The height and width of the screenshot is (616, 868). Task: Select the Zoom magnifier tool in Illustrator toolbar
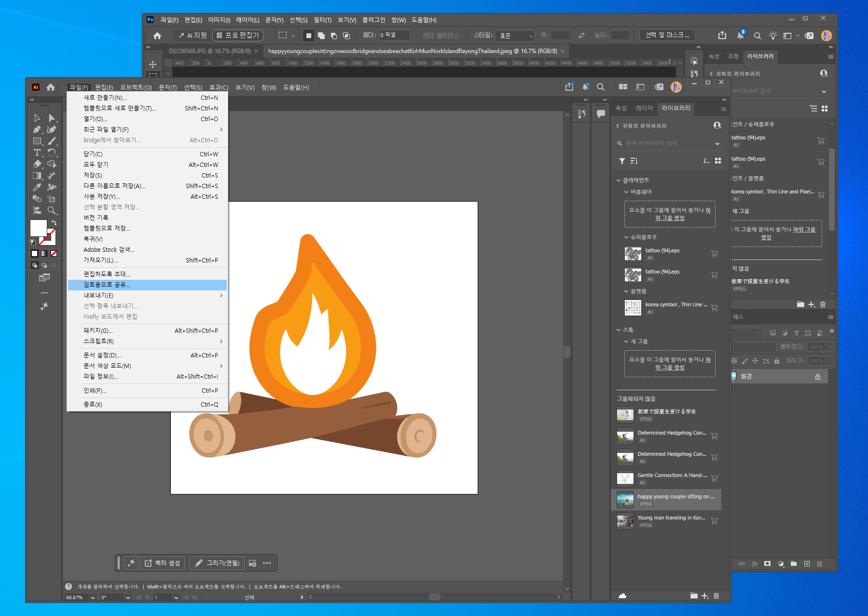point(52,210)
